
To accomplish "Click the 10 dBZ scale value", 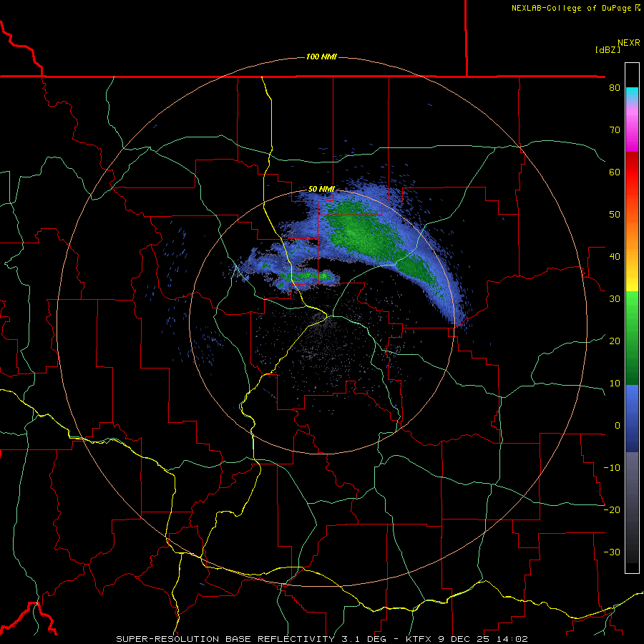I will [615, 384].
